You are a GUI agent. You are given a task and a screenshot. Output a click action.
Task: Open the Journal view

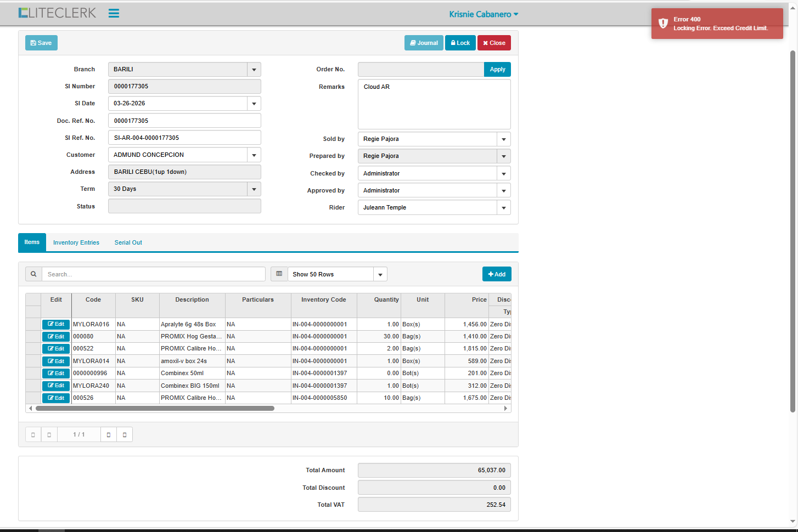click(x=424, y=43)
